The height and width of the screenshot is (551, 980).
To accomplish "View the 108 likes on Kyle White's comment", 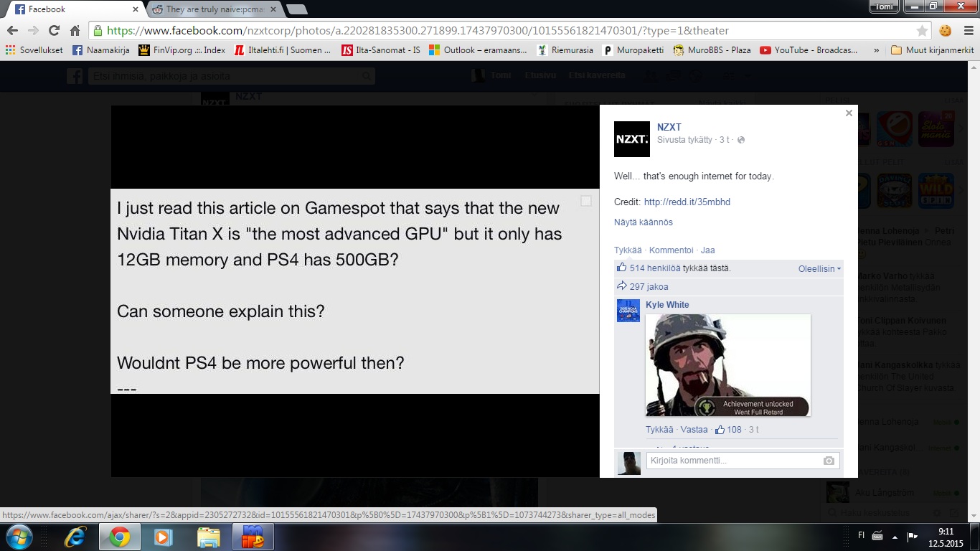I will coord(729,430).
